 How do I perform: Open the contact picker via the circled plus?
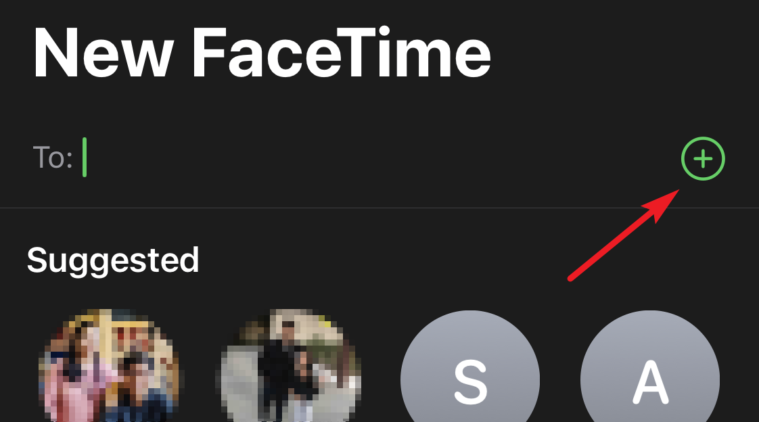[703, 159]
